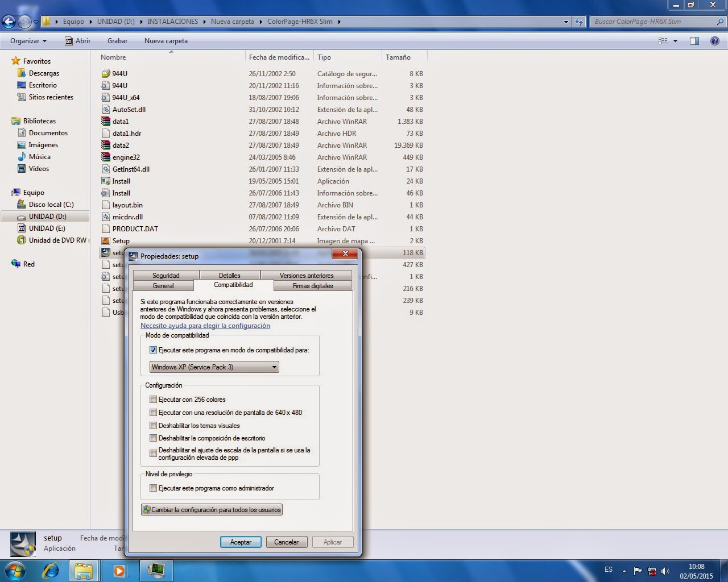Image resolution: width=728 pixels, height=582 pixels.
Task: Select the AutoSet.dll file icon
Action: coord(105,109)
